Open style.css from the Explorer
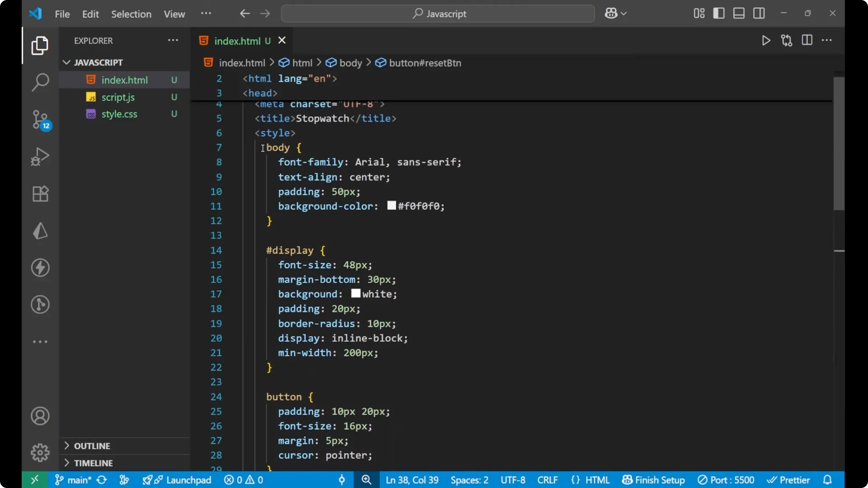 (119, 114)
